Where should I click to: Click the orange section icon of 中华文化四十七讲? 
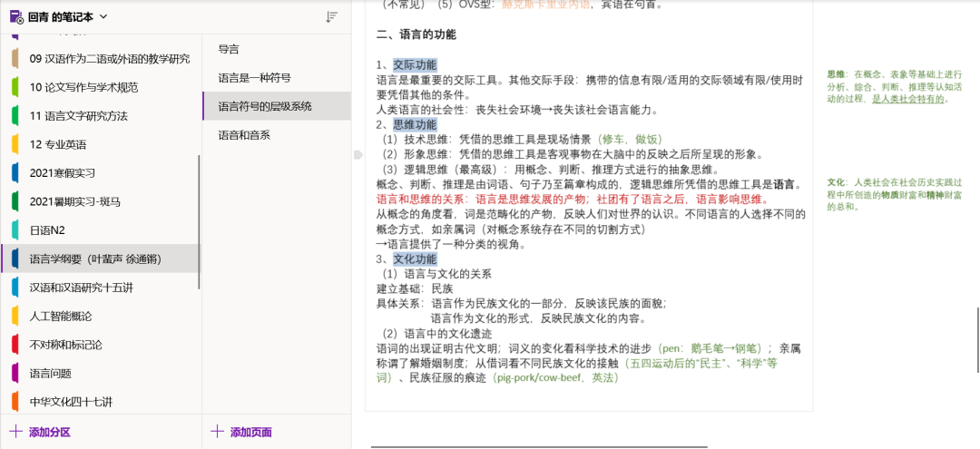coord(15,402)
